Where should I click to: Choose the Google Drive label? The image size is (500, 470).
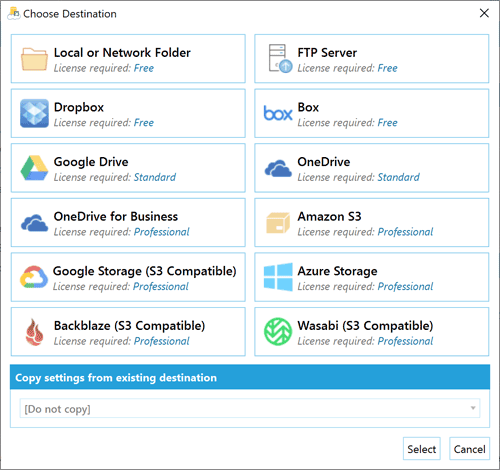coord(91,162)
